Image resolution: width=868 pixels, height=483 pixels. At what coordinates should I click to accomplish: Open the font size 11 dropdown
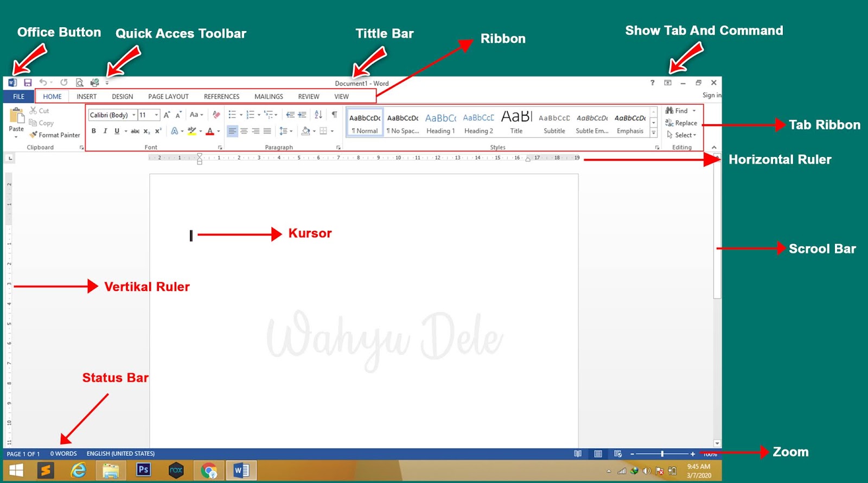pyautogui.click(x=156, y=115)
